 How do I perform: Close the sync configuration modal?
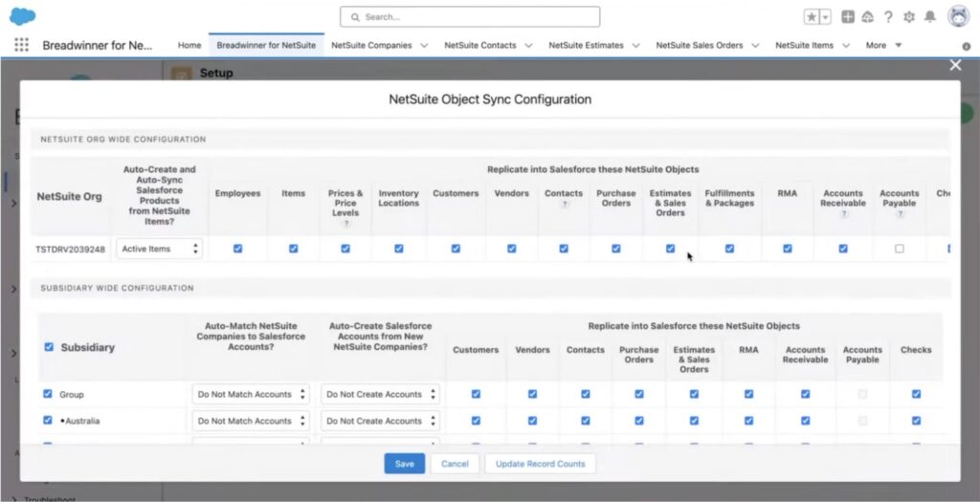(955, 65)
